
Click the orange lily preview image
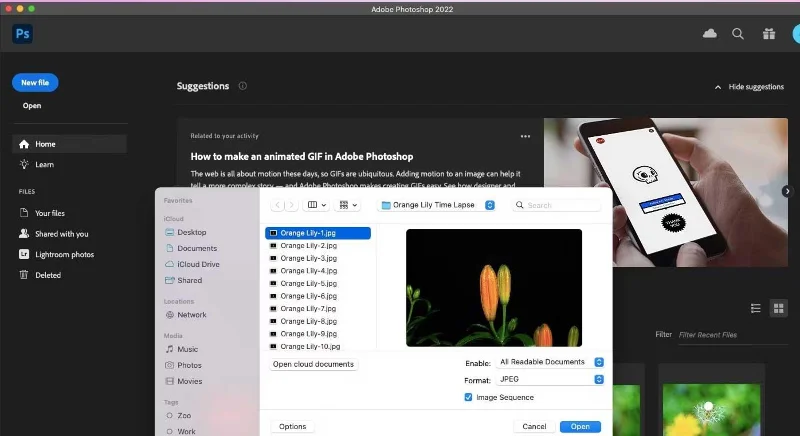tap(494, 288)
